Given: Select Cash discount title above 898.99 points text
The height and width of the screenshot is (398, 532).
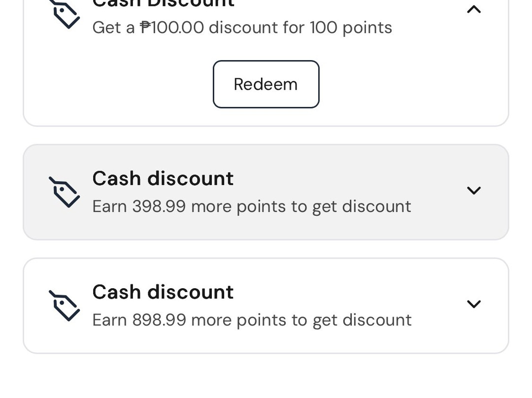Looking at the screenshot, I should [163, 292].
